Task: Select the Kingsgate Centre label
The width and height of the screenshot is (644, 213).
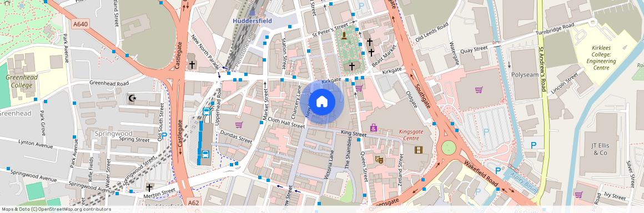Action: point(412,135)
